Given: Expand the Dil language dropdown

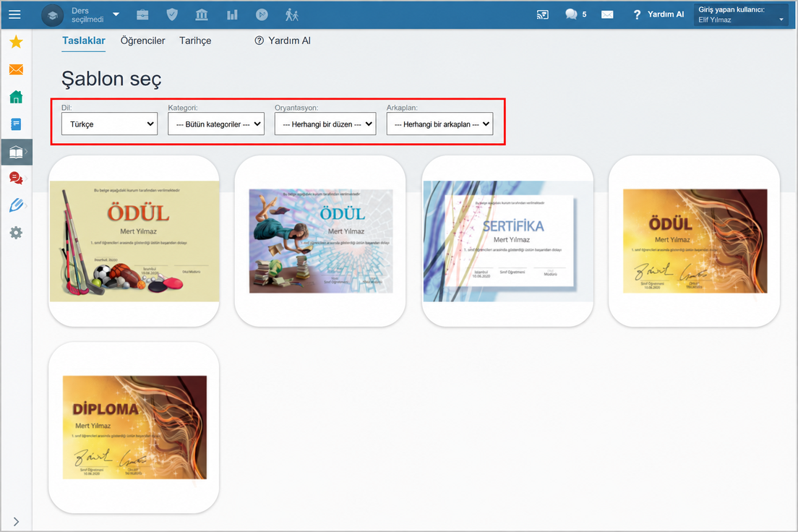Looking at the screenshot, I should tap(109, 124).
